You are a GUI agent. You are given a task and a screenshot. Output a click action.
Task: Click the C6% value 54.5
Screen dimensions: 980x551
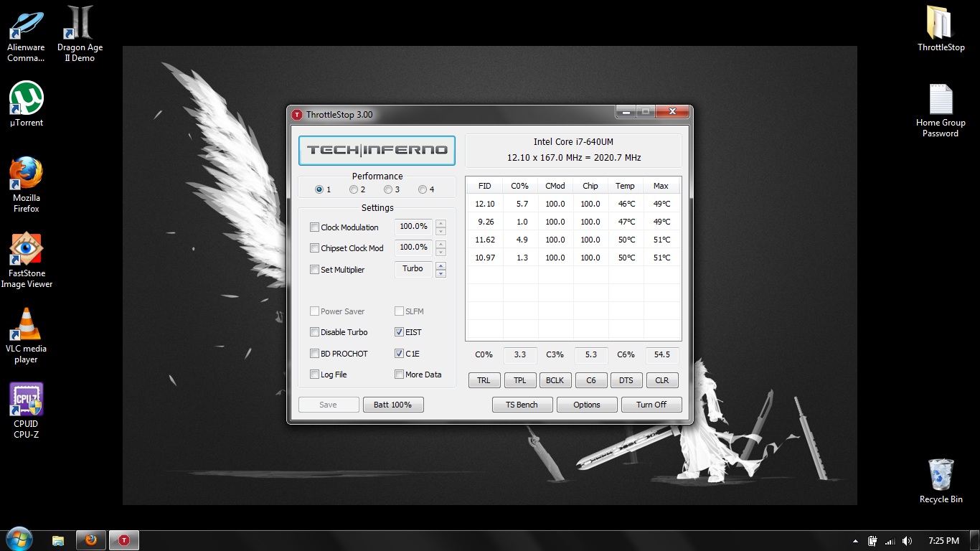[x=662, y=354]
